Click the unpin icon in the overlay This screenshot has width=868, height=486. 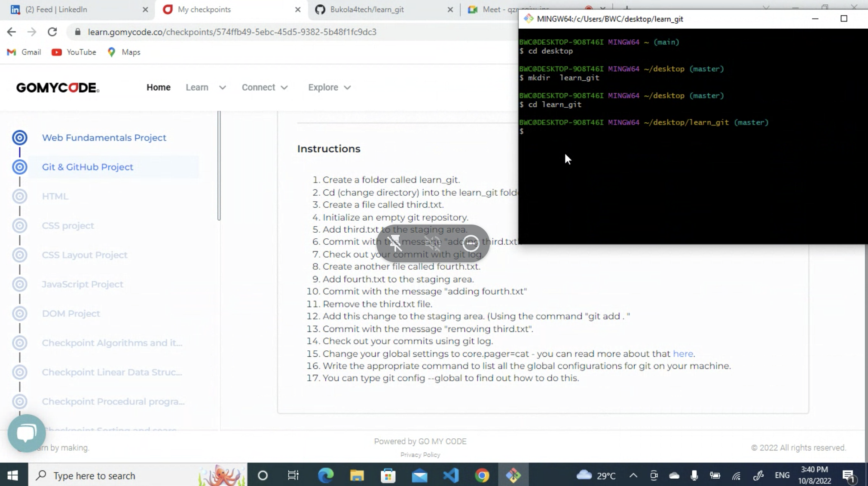[x=394, y=243]
